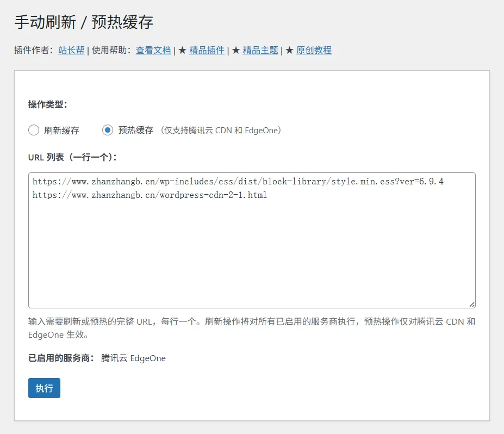Image resolution: width=504 pixels, height=434 pixels.
Task: Click the help text starting with 输入需要刷新或预热的完整 URL
Action: click(252, 328)
